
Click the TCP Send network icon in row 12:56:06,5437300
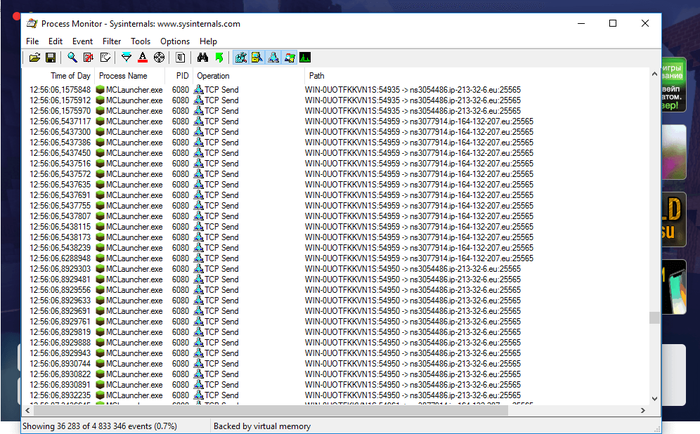coord(199,132)
